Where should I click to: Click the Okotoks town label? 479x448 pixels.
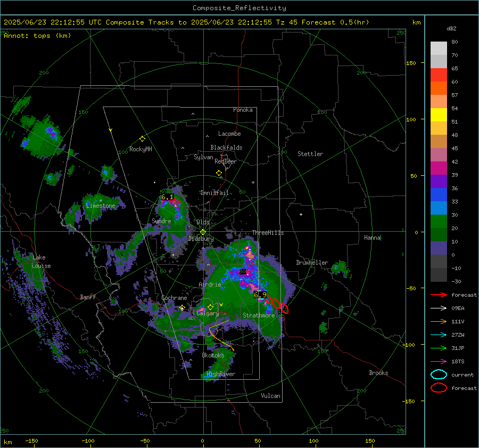pos(213,355)
